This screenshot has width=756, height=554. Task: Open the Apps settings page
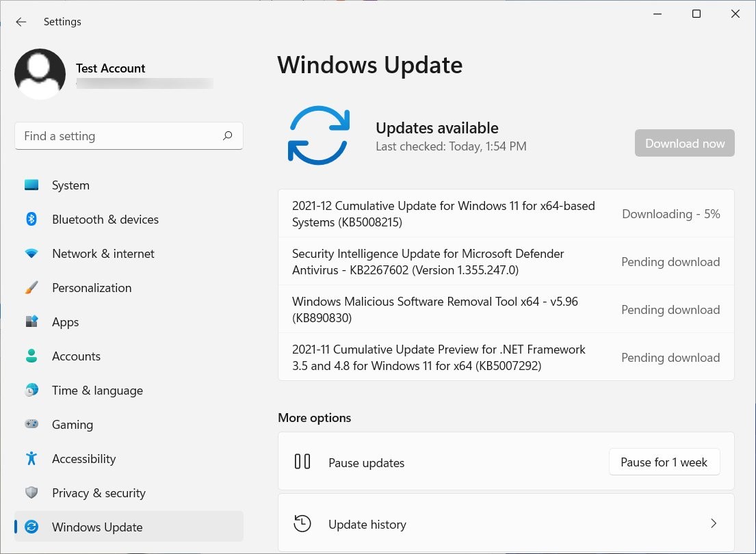tap(66, 322)
